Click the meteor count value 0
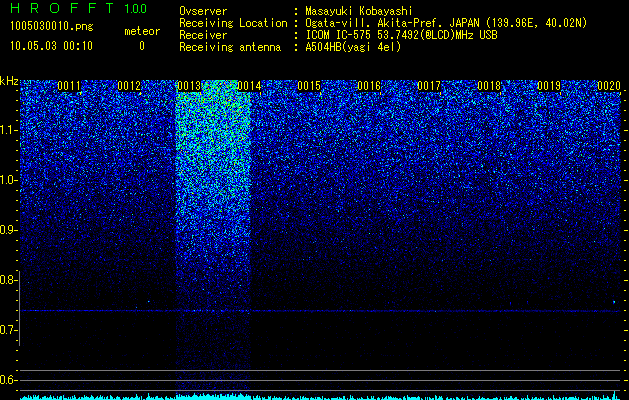Viewport: 629px width, 400px height. click(142, 46)
